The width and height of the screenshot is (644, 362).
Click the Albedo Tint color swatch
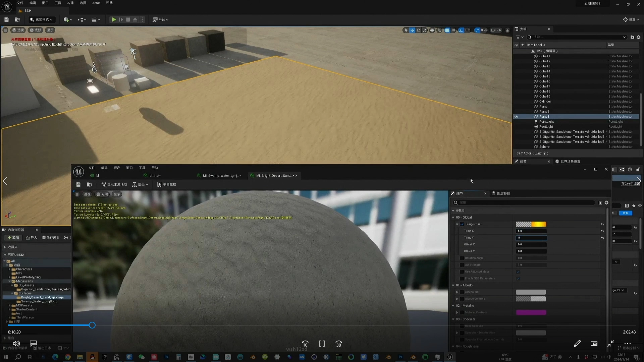coord(531,292)
